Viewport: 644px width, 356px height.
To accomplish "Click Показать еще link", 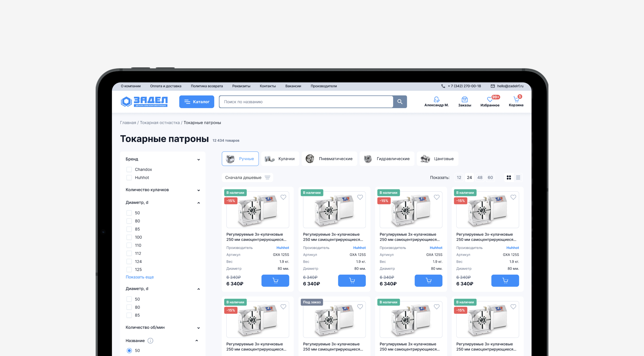I will [140, 277].
